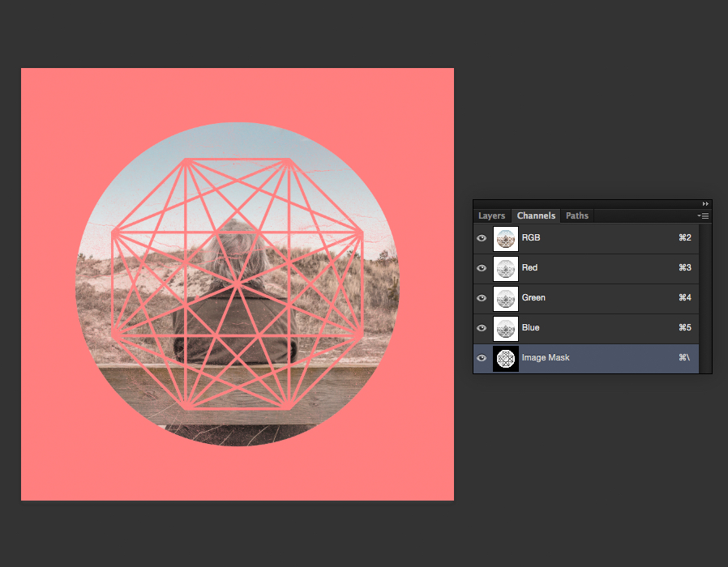728x567 pixels.
Task: Select the Red channel name
Action: pos(529,268)
